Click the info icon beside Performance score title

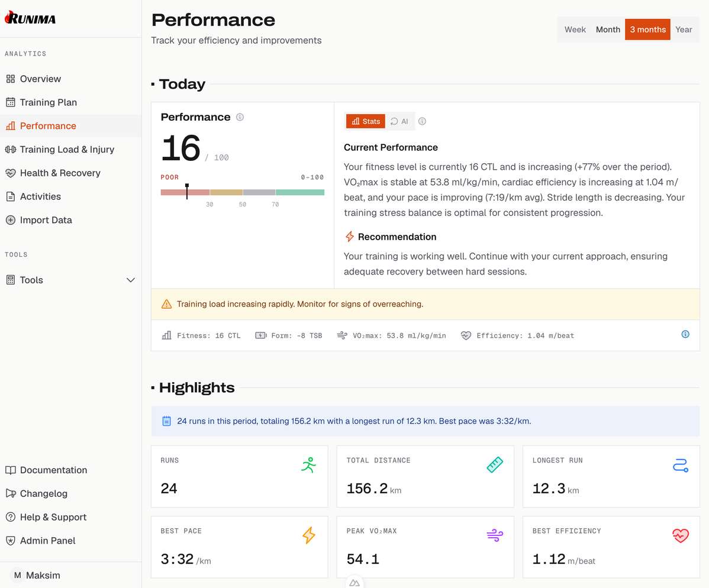[x=240, y=117]
